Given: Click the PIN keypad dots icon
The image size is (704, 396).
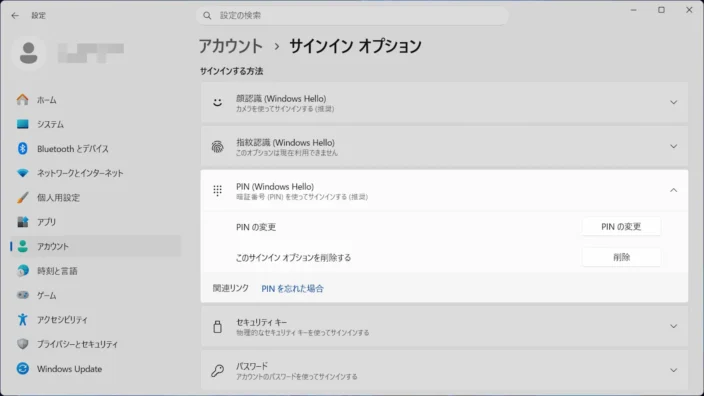Looking at the screenshot, I should coord(217,190).
